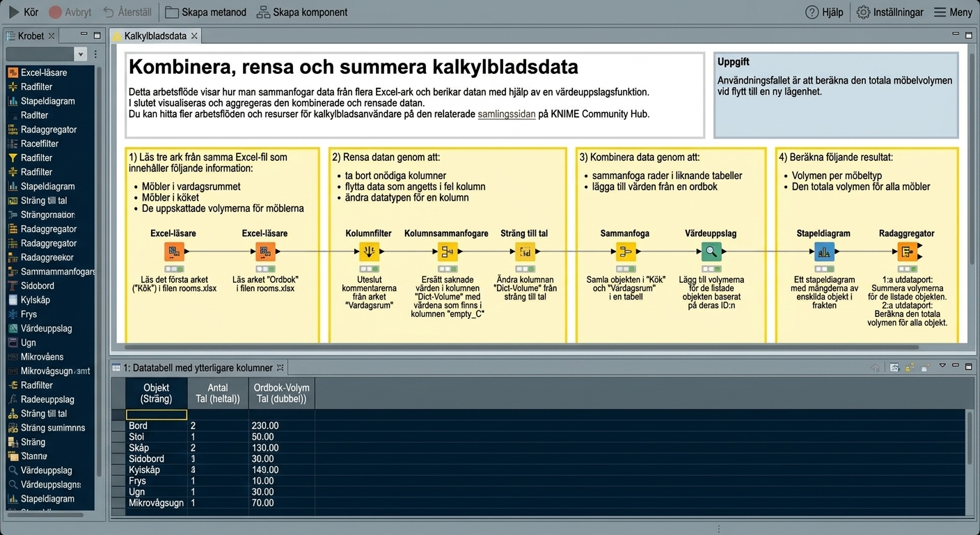Click the Radeeuppslag icon in the node list
This screenshot has width=980, height=535.
[x=13, y=400]
